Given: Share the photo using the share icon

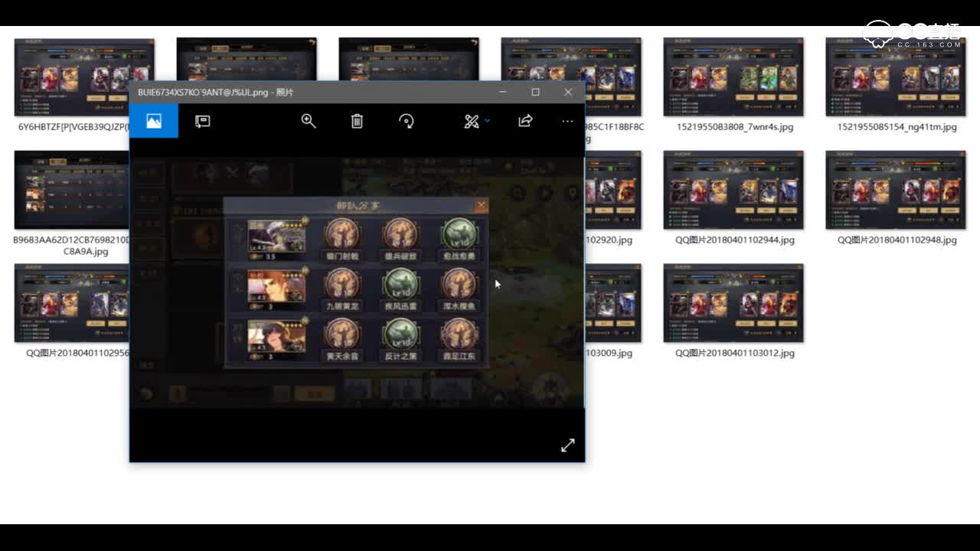Looking at the screenshot, I should click(525, 121).
